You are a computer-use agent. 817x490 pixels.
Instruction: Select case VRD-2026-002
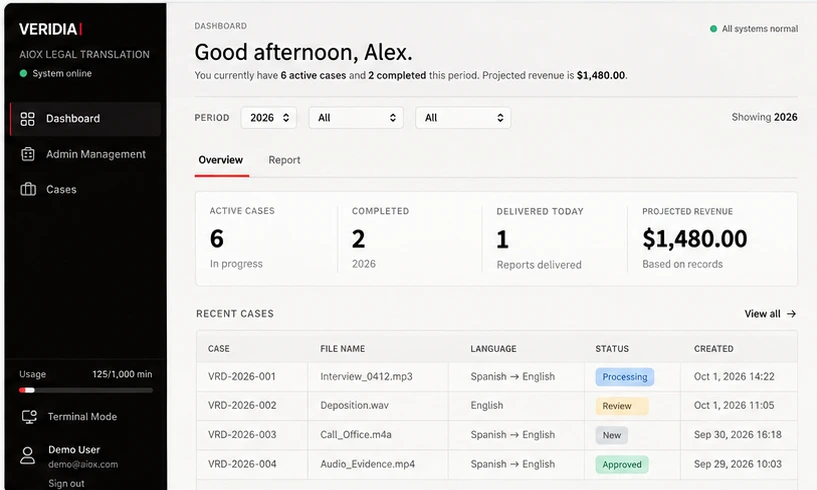pyautogui.click(x=242, y=406)
